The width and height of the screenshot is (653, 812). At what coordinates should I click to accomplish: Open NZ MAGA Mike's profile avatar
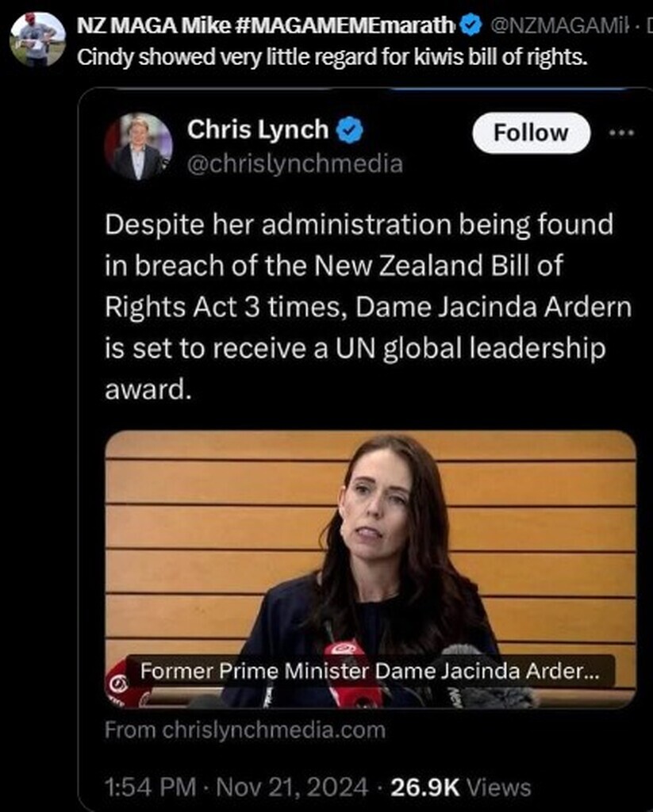[38, 40]
